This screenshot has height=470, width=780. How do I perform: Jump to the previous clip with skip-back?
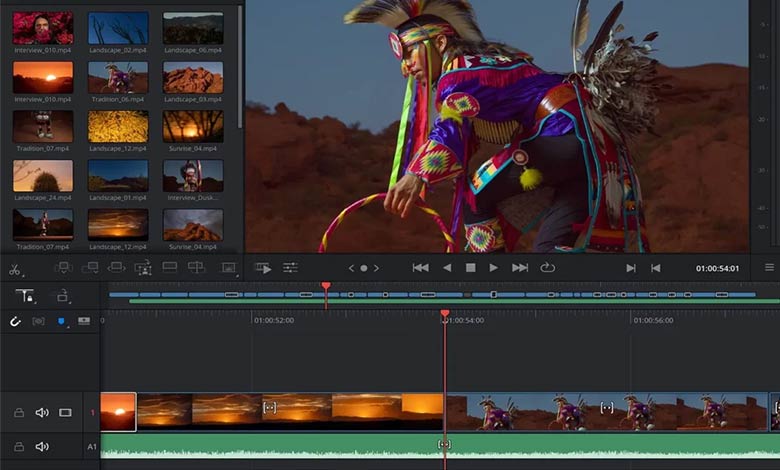[x=420, y=268]
